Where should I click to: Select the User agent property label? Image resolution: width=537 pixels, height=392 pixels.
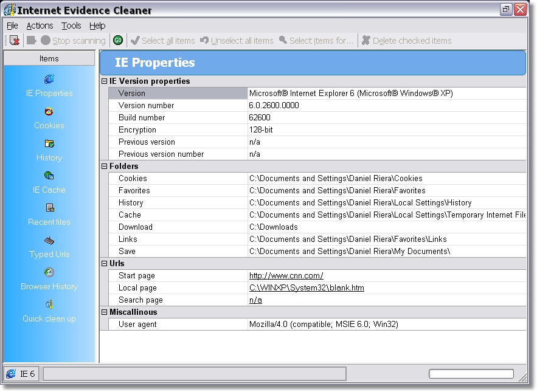click(137, 325)
